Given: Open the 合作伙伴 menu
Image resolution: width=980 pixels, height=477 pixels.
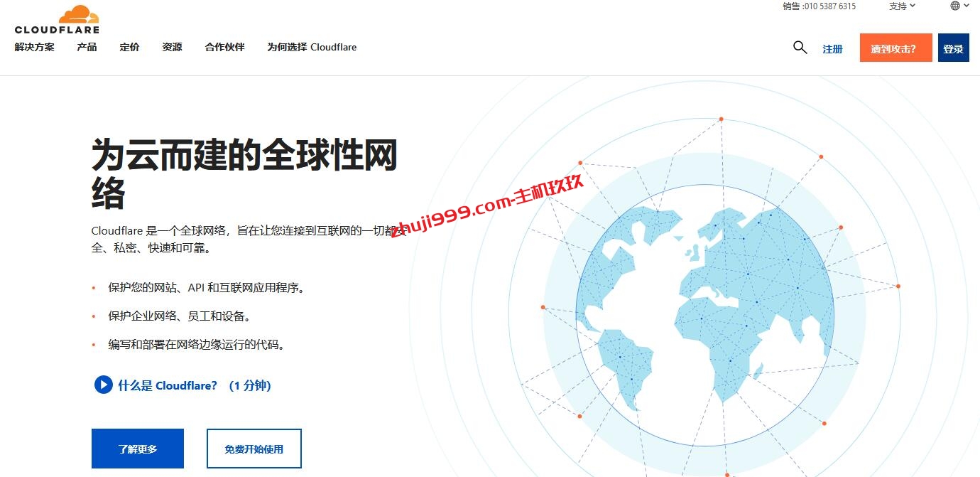Looking at the screenshot, I should (x=224, y=47).
